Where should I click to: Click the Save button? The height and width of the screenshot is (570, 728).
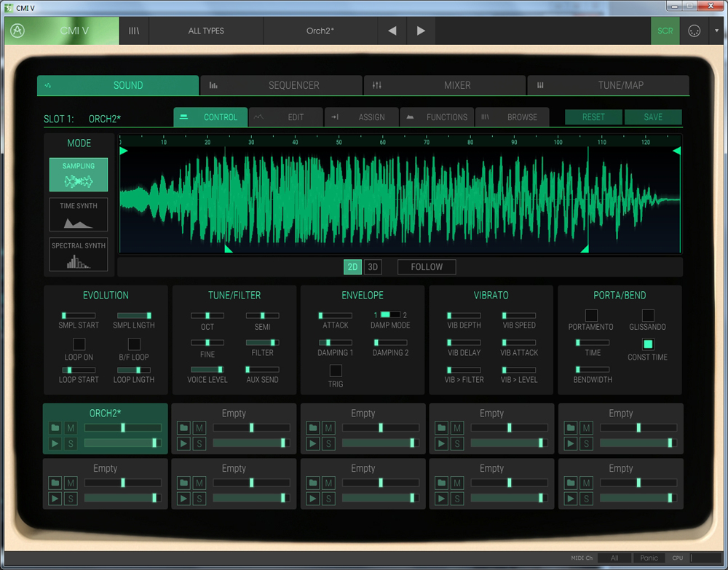point(653,117)
